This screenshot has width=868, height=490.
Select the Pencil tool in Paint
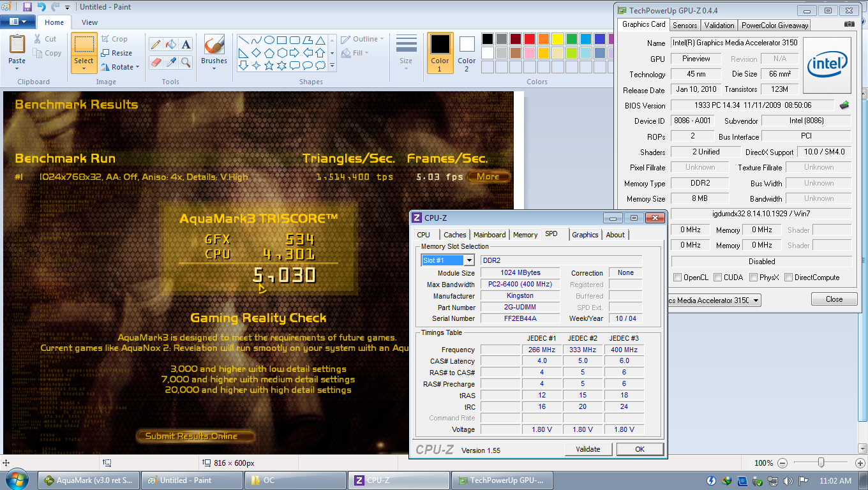click(x=155, y=45)
